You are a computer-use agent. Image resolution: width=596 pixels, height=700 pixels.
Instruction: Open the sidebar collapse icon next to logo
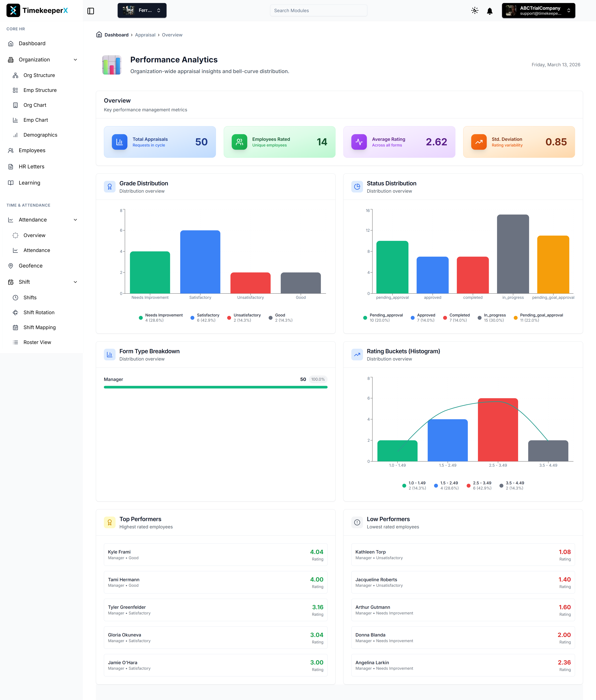pos(91,11)
